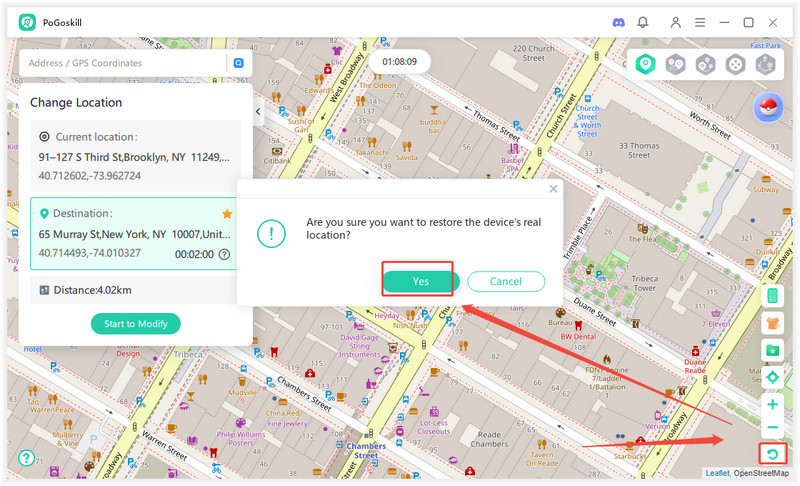800x486 pixels.
Task: Focus the Address / GPS Coordinates field
Action: pos(122,63)
